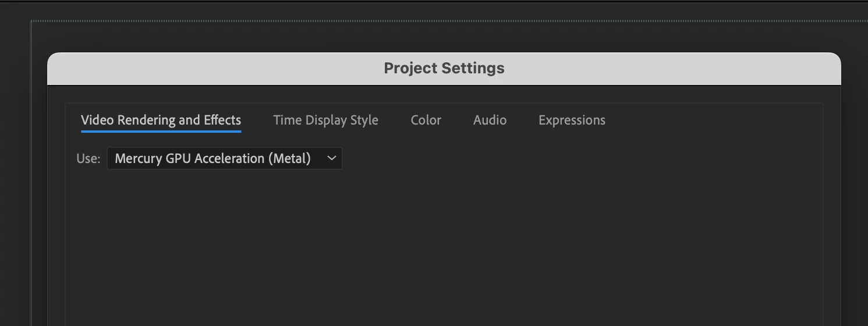Click the empty title bar left of "Project Settings"

click(215, 69)
